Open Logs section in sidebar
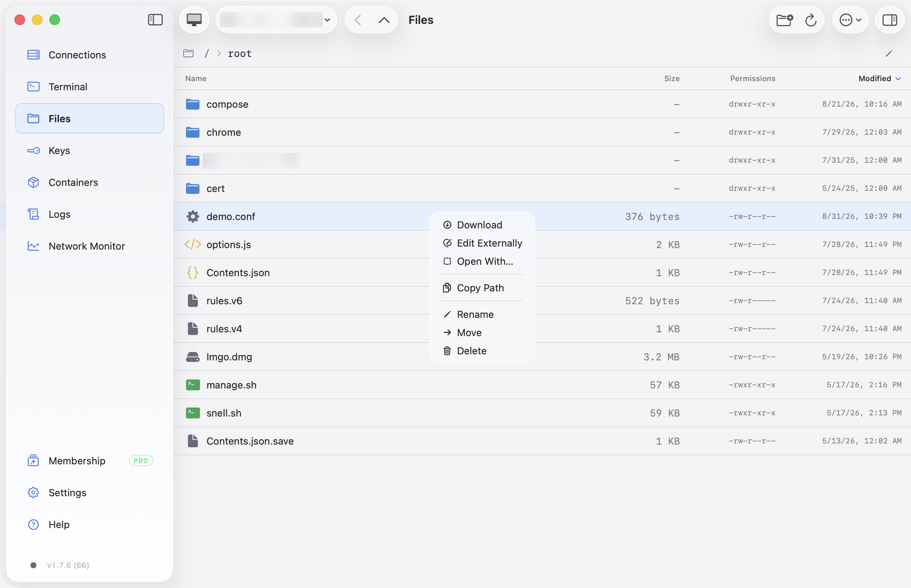The image size is (911, 588). point(90,214)
